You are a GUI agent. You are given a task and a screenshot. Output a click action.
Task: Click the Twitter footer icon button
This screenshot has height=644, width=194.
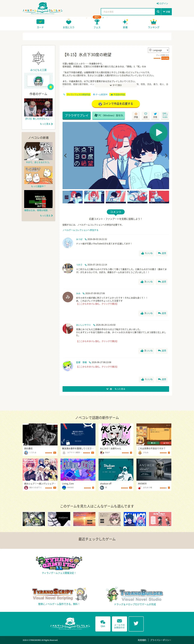(x=136, y=624)
